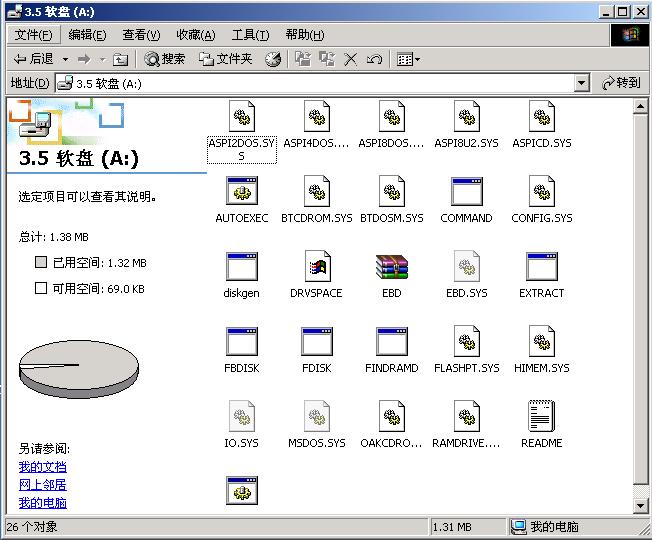Select the ASPI4DOS system file icon
Screen dimensions: 652x540
[x=316, y=116]
